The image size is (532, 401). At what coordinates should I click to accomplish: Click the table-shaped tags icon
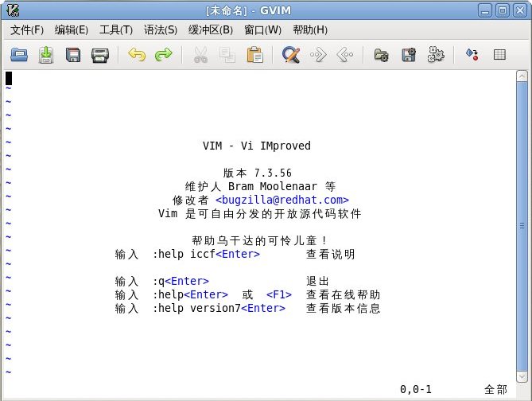click(x=499, y=55)
